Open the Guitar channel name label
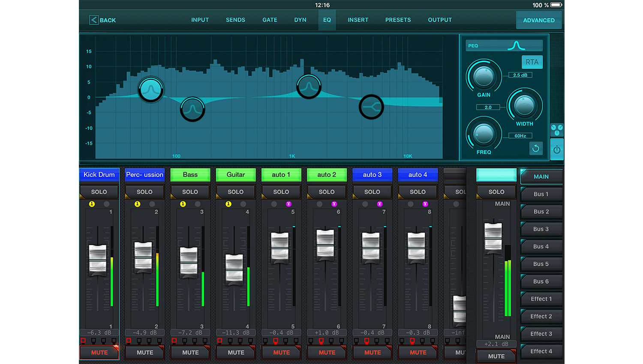Screen dimensions: 643x364 (x=235, y=175)
